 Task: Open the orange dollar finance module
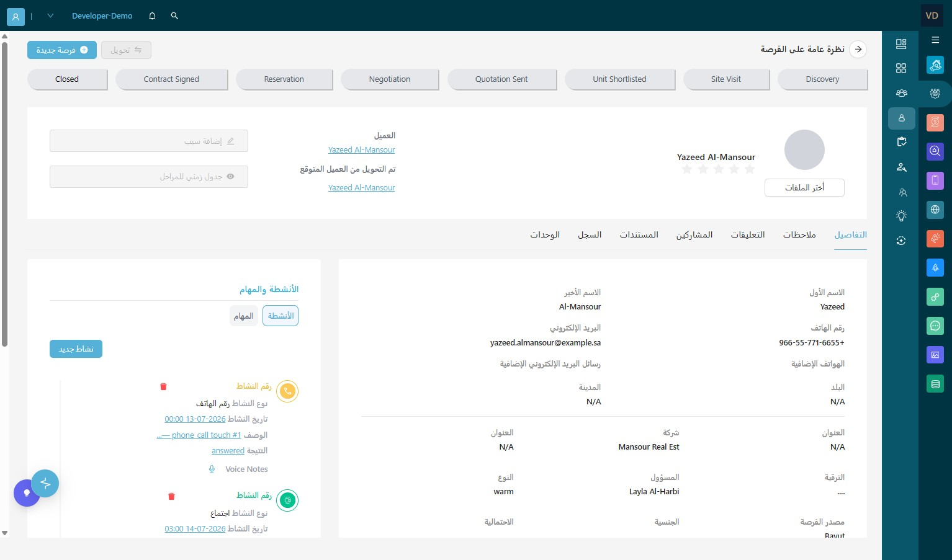935,122
